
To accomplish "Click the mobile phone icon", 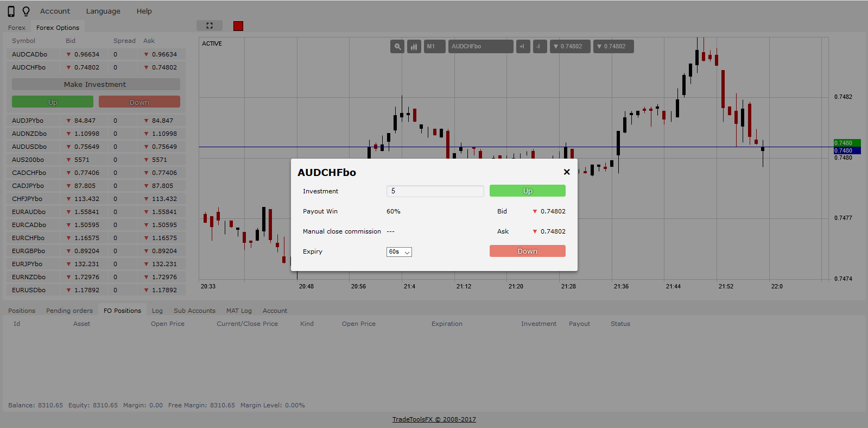I will 11,11.
